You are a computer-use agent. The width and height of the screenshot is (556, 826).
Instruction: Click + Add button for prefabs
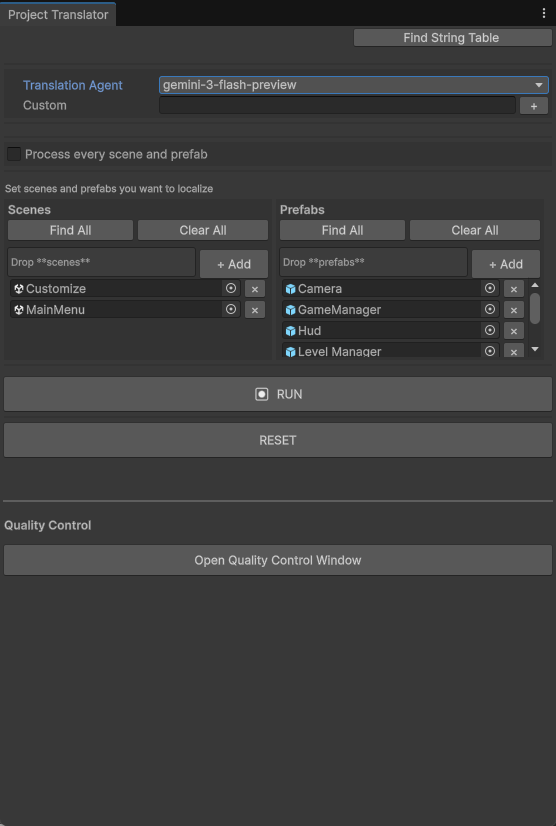pos(506,264)
